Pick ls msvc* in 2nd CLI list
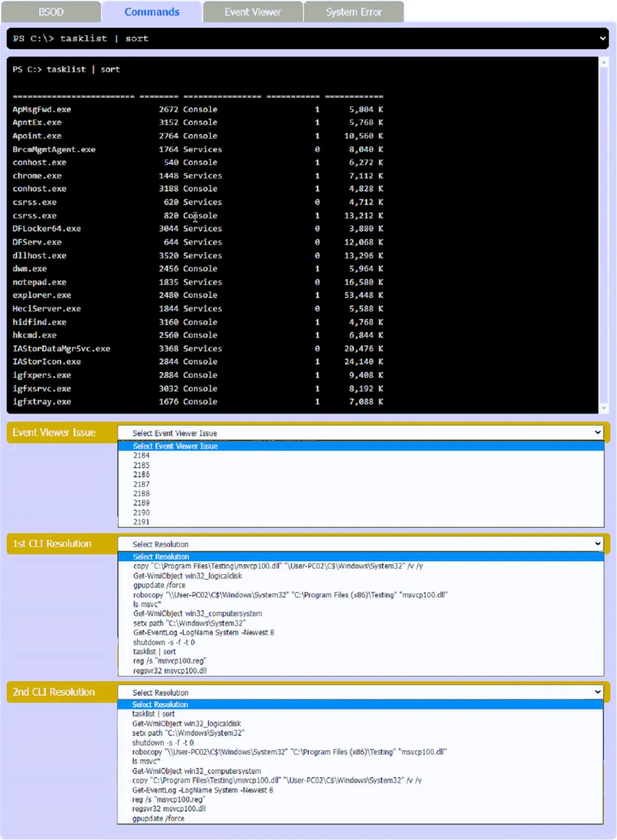This screenshot has height=840, width=617. click(360, 761)
